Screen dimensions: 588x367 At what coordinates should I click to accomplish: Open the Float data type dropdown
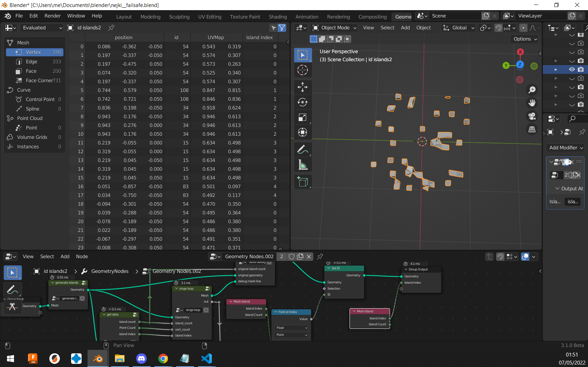(291, 328)
